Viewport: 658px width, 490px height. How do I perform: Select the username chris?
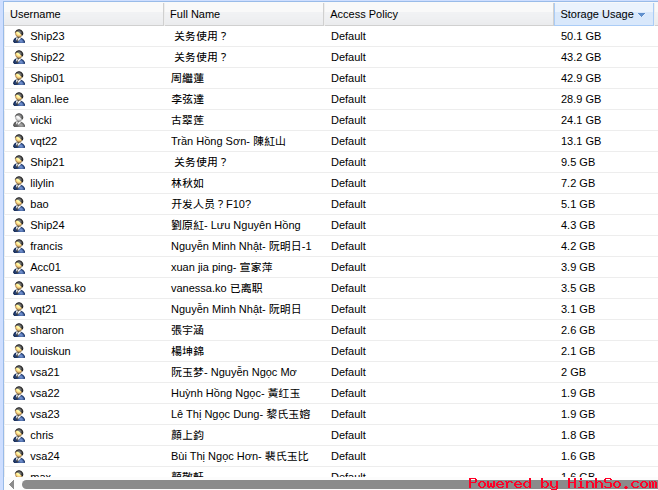42,435
